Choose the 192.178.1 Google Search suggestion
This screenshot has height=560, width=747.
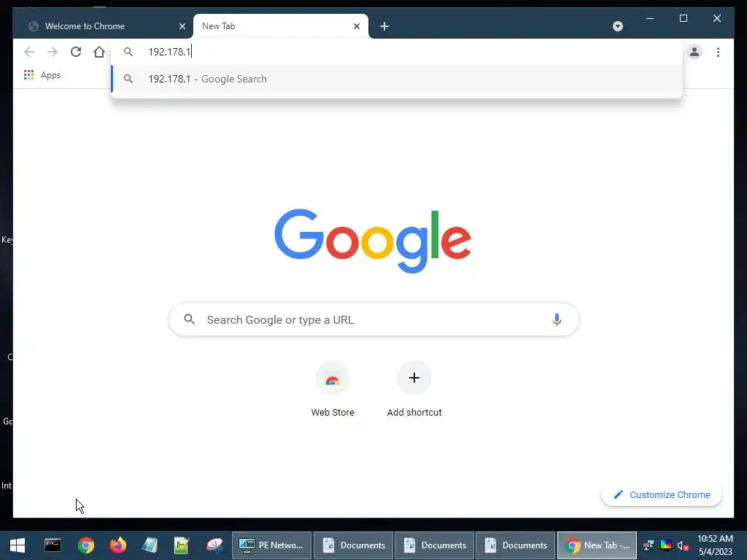[397, 79]
